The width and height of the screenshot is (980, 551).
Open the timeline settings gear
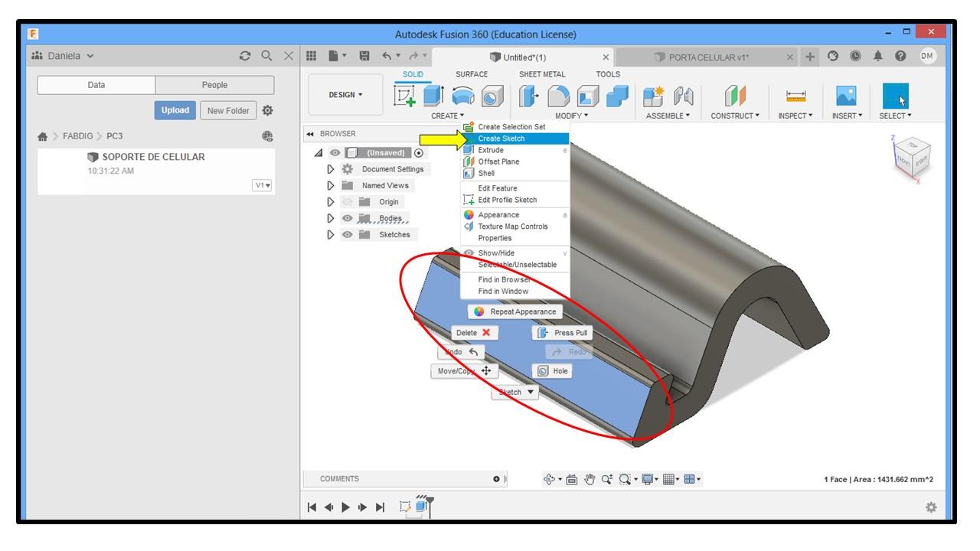[931, 507]
